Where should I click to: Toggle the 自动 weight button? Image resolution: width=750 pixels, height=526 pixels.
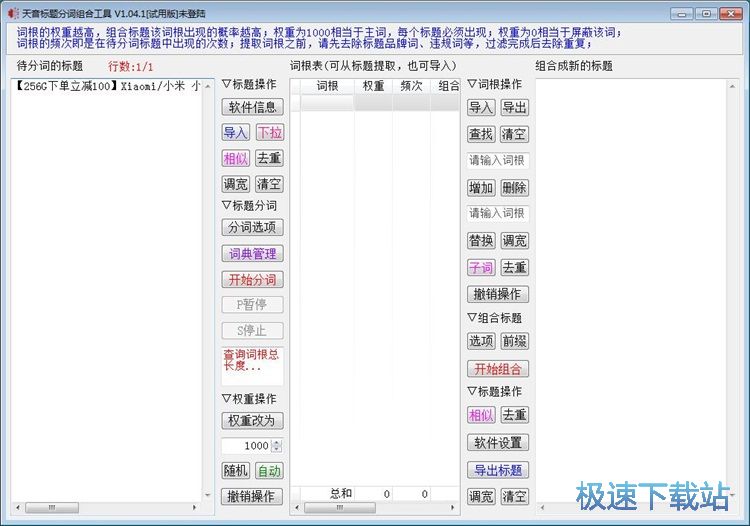click(269, 471)
